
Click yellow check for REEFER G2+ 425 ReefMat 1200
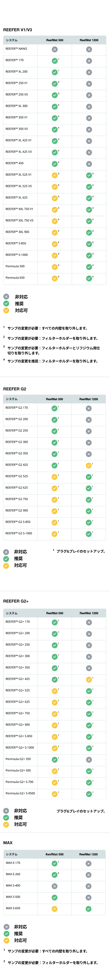click(89, 679)
